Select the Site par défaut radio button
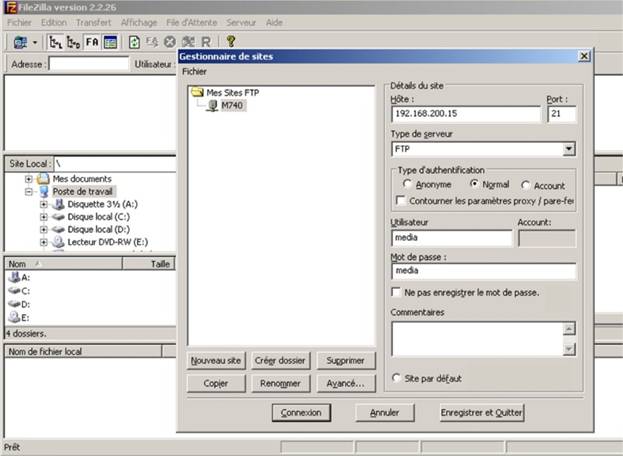Screen dimensions: 623x456 396,378
